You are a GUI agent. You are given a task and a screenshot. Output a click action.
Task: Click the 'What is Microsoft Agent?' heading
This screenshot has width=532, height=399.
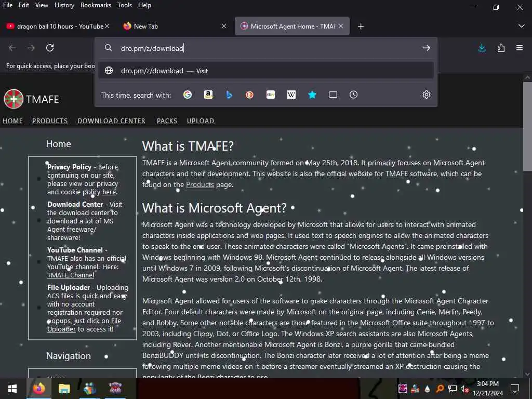point(214,208)
